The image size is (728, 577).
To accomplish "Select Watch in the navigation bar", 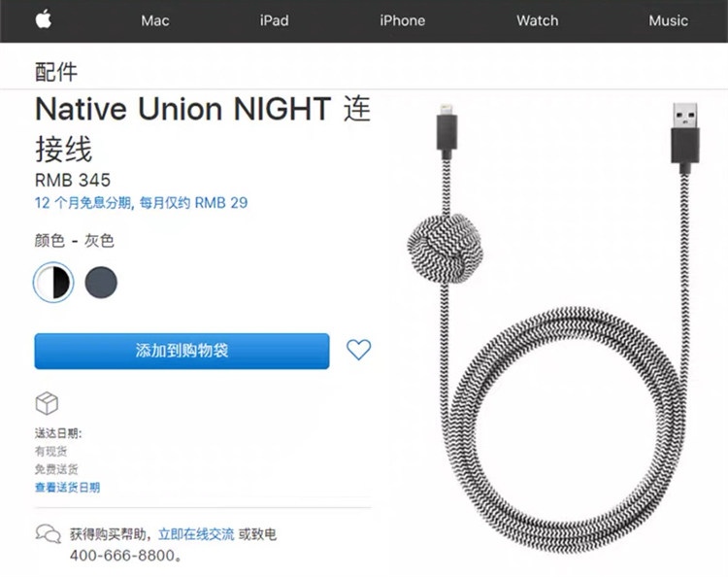I will click(x=537, y=20).
